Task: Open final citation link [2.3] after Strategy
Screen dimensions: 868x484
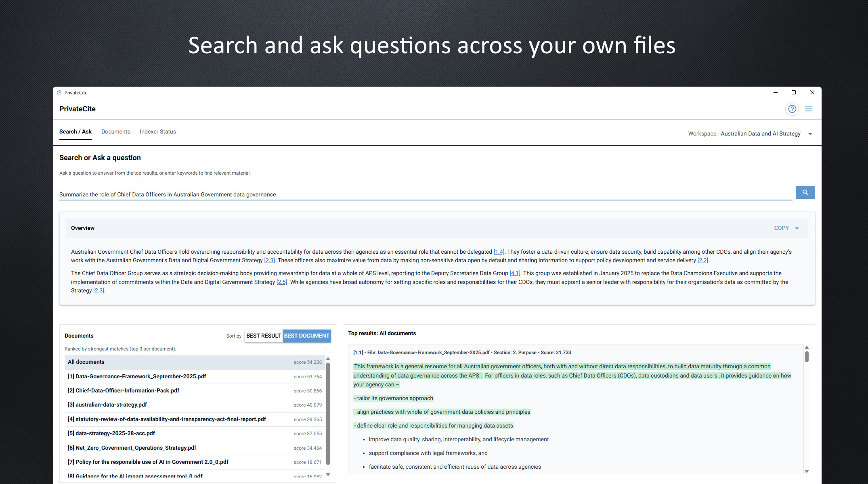Action: point(99,290)
